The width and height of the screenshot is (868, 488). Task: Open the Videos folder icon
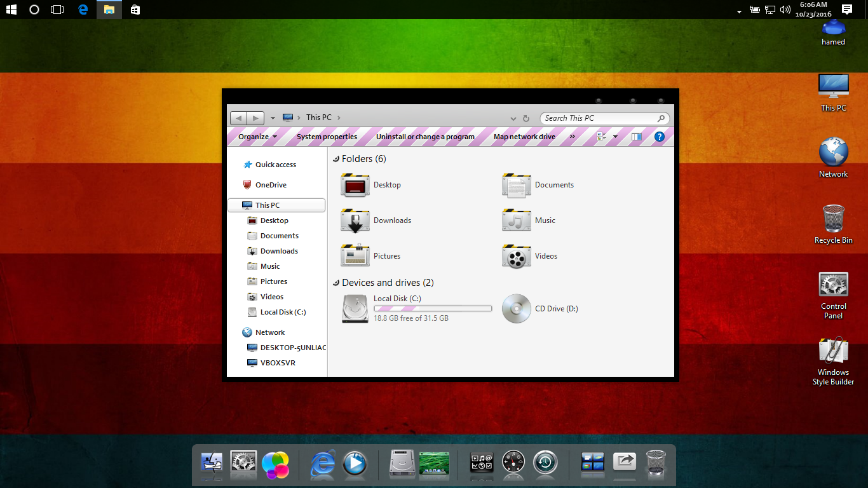(516, 257)
